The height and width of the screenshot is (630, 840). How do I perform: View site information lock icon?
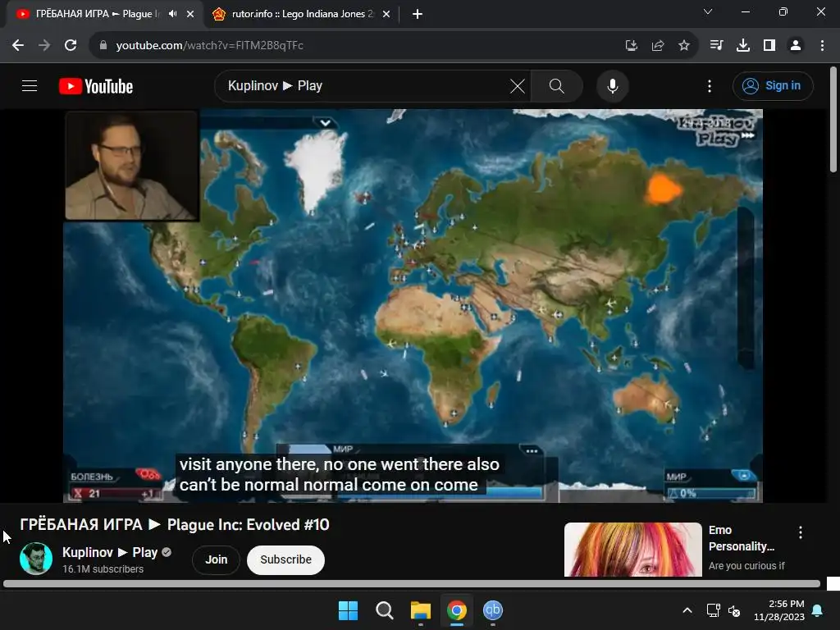(x=103, y=45)
